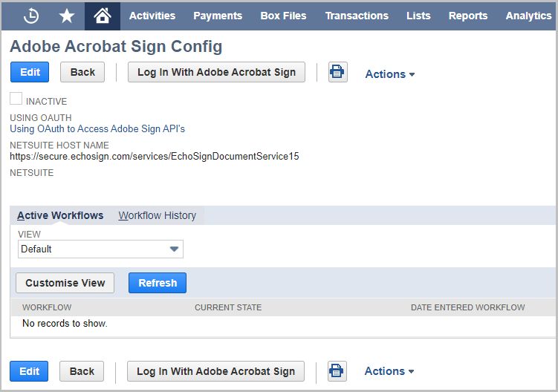Viewport: 558px width, 392px height.
Task: Switch to the Workflow History tab
Action: click(x=158, y=215)
